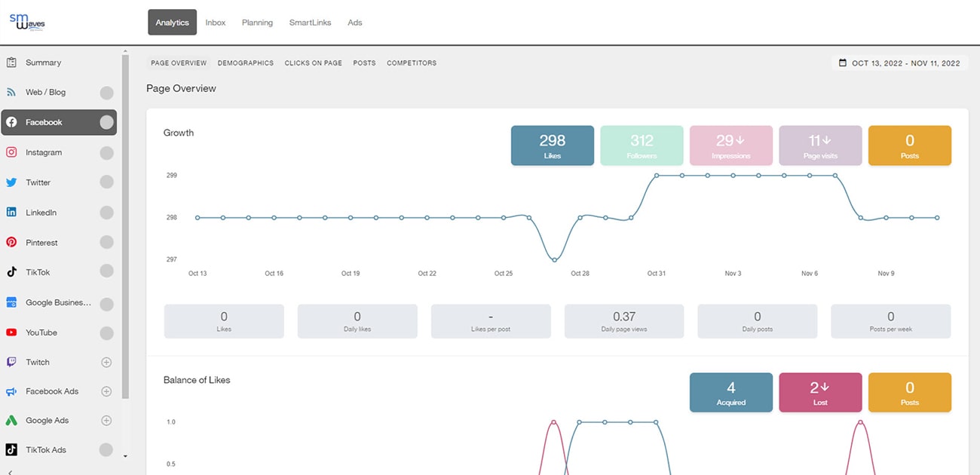Select the 4 Acquired card
The width and height of the screenshot is (980, 475).
tap(731, 393)
